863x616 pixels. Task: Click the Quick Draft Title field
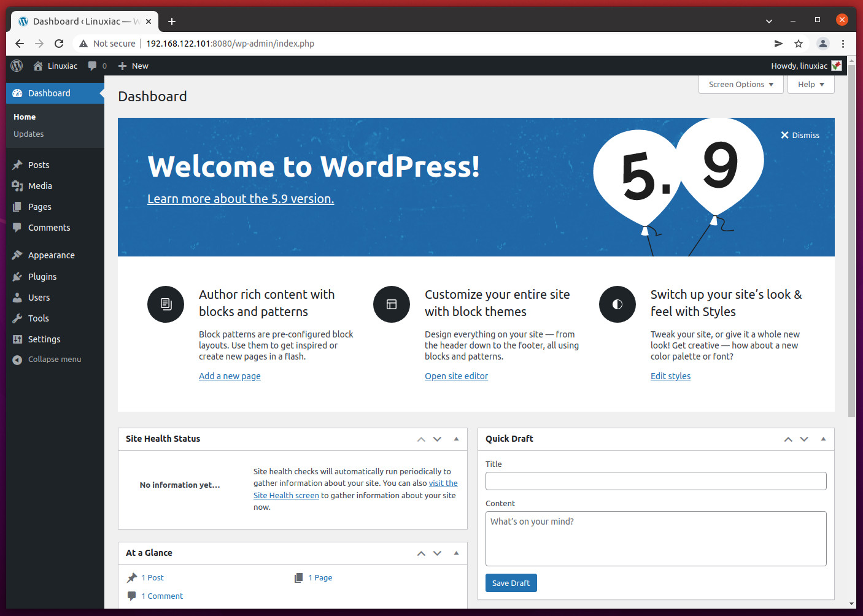(x=656, y=481)
